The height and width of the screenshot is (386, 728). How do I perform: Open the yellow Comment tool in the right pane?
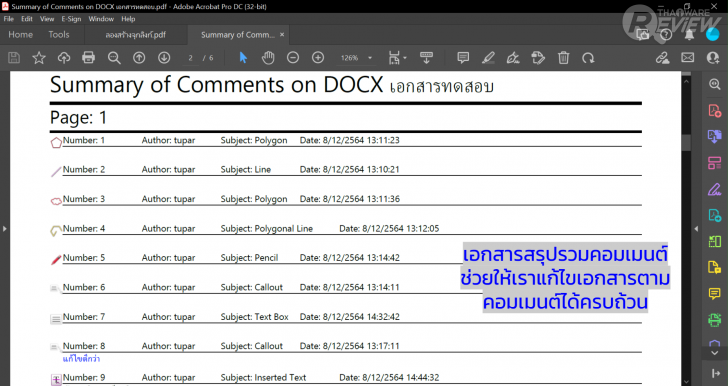pyautogui.click(x=715, y=294)
